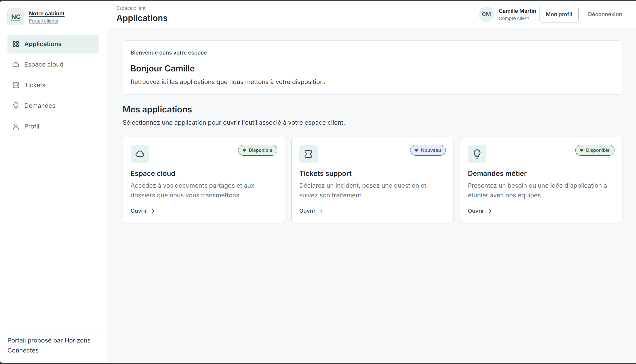Click the cloud icon beside Espace cloud menu
The image size is (636, 364).
pyautogui.click(x=16, y=65)
